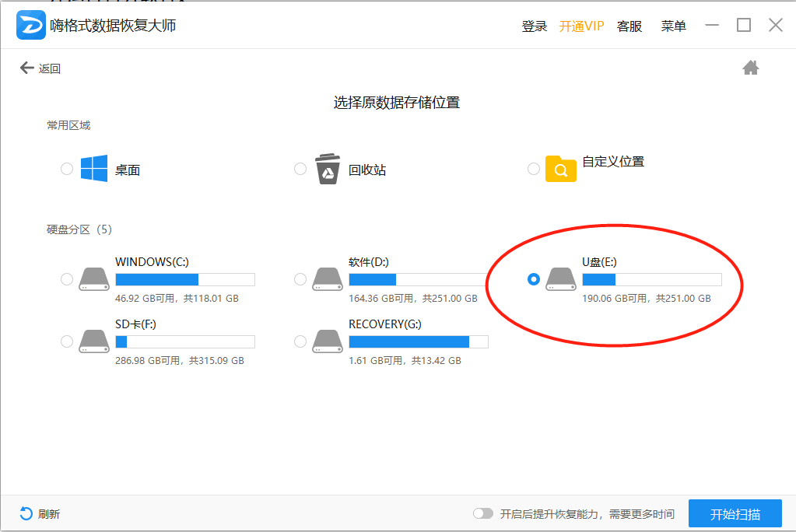796x532 pixels.
Task: Select the U盘(E:) radio button
Action: 534,279
